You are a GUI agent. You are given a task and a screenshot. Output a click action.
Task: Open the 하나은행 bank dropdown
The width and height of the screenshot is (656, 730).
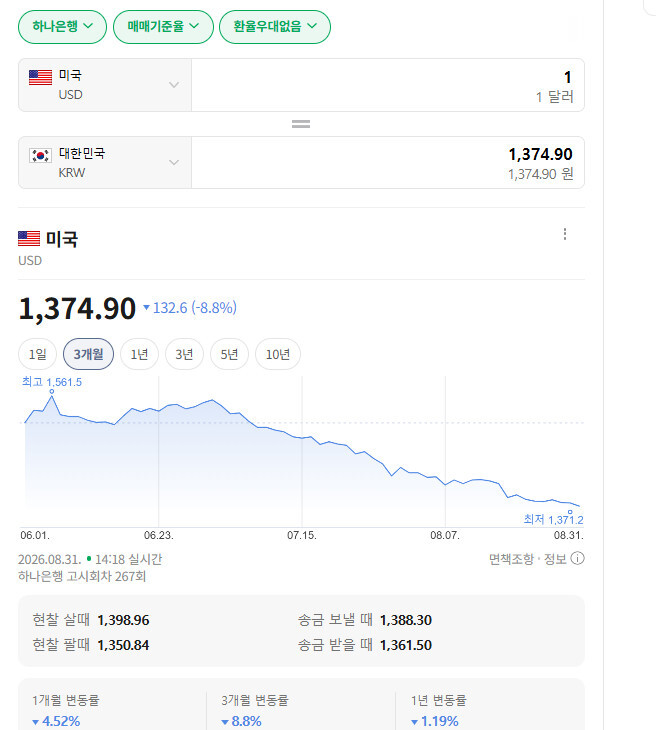62,27
